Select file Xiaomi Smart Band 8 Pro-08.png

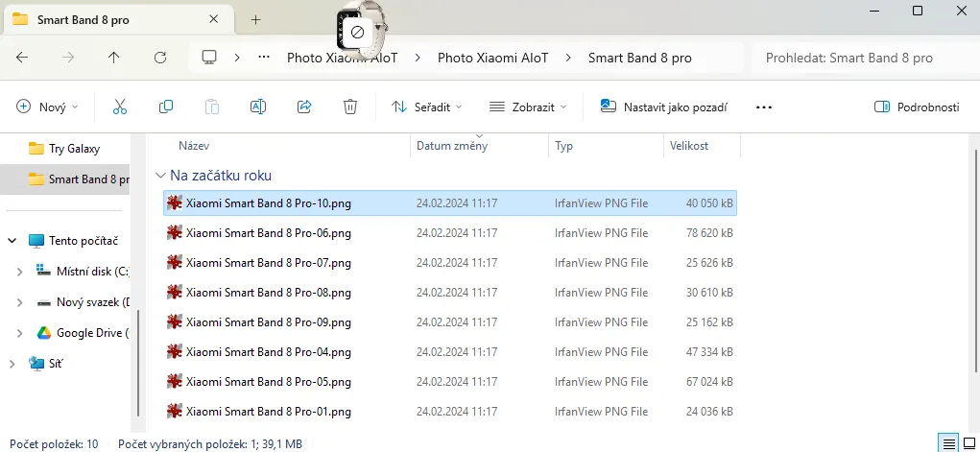click(x=450, y=292)
